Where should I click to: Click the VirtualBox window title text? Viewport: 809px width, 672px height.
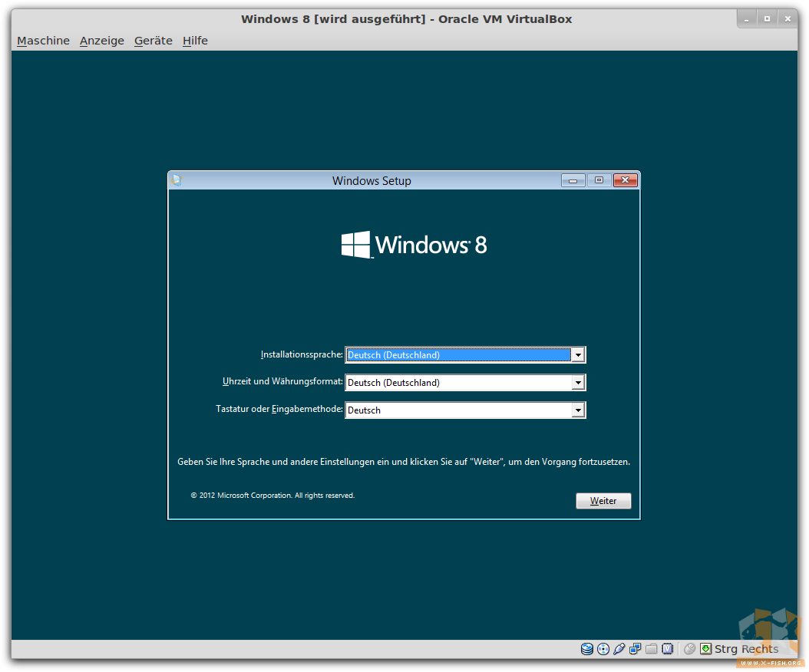407,19
